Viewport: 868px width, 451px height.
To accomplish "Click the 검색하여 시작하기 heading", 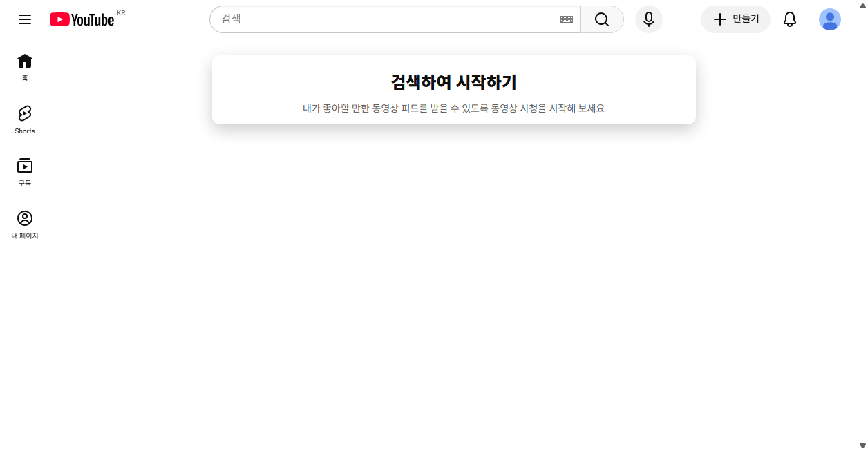I will [x=454, y=82].
